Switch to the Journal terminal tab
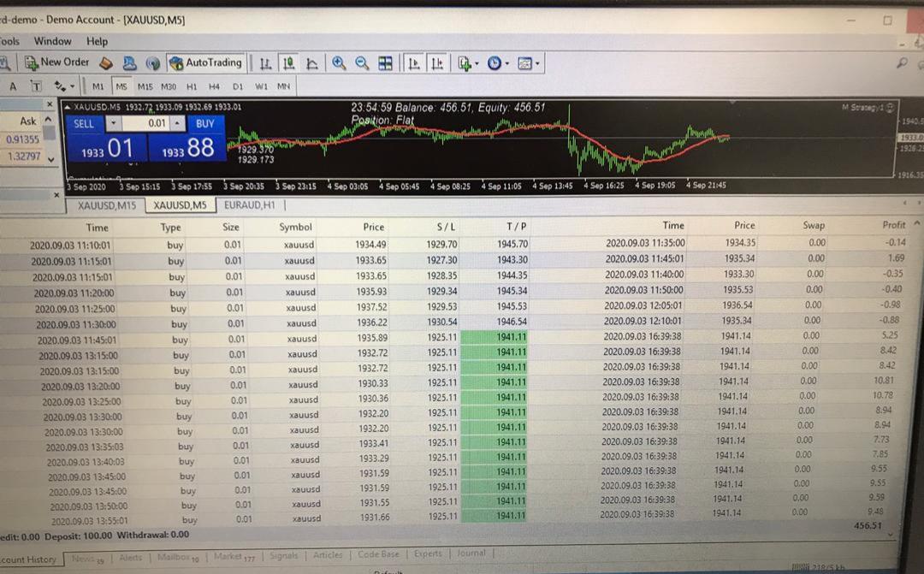Viewport: 924px width, 574px height. 471,553
